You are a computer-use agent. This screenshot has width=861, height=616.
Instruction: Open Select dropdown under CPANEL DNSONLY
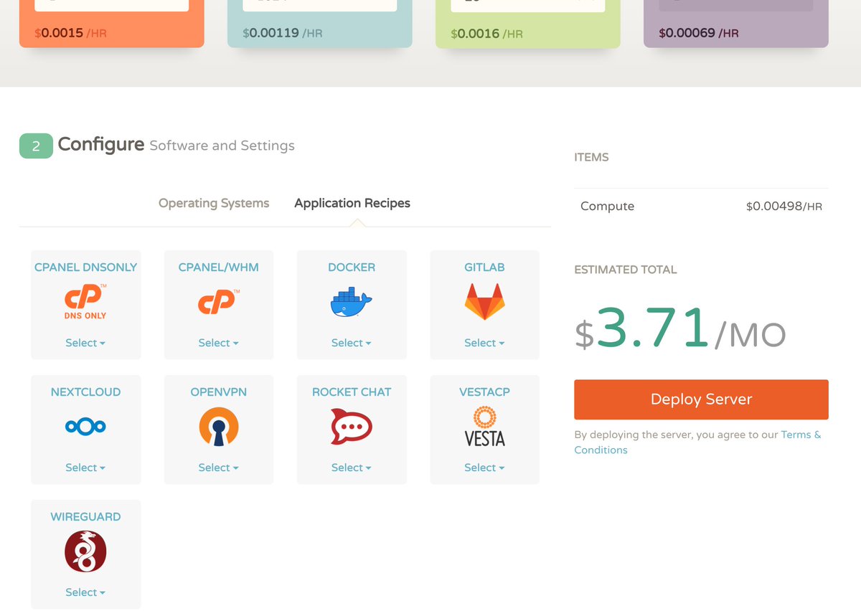click(85, 343)
